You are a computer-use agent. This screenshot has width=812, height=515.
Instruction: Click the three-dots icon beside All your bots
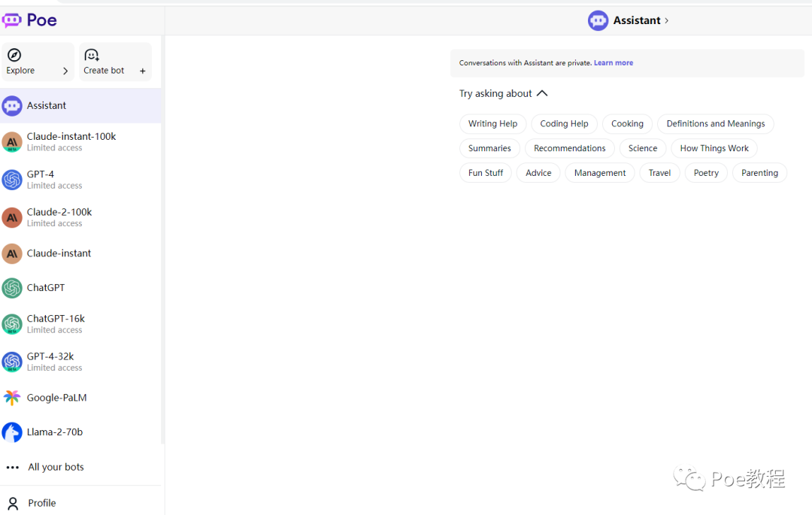point(13,468)
